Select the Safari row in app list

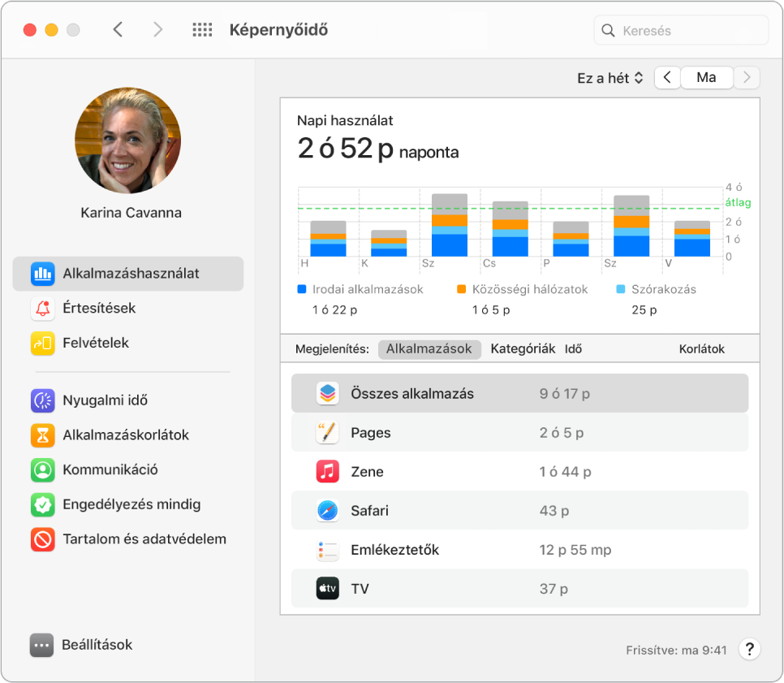(520, 510)
